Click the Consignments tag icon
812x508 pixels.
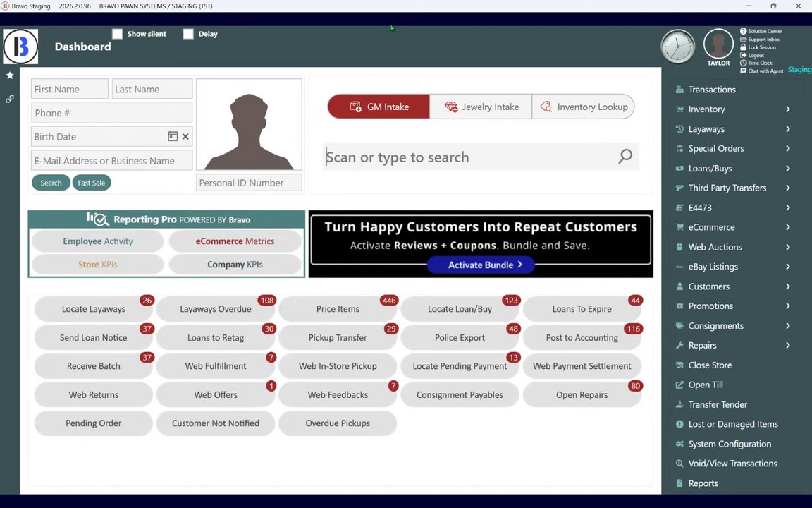(679, 325)
